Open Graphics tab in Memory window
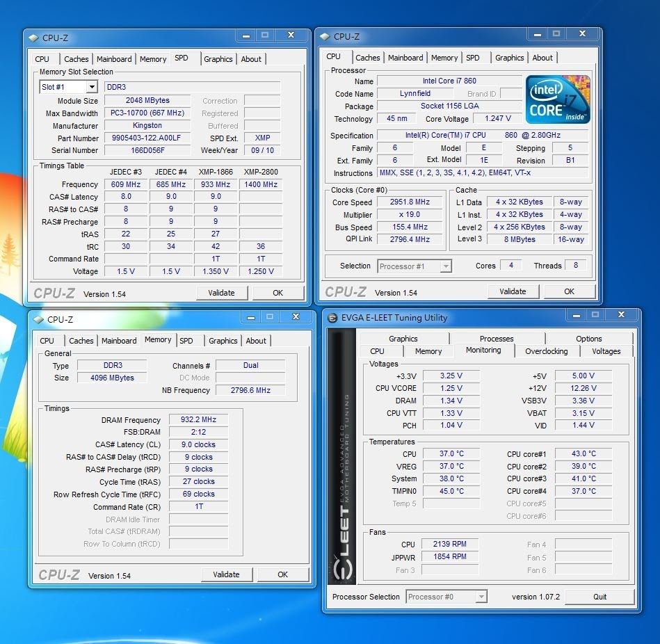660x644 pixels. 223,341
